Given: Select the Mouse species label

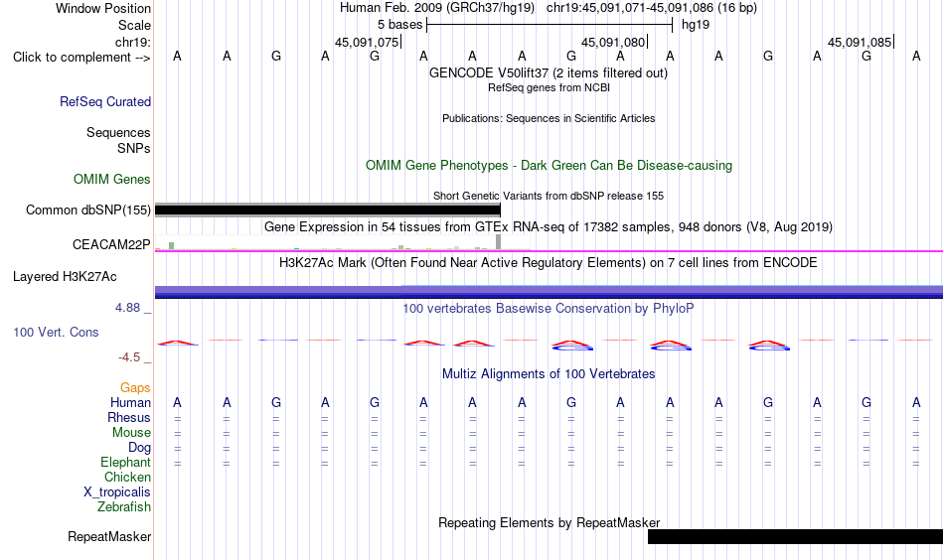Looking at the screenshot, I should coord(131,433).
